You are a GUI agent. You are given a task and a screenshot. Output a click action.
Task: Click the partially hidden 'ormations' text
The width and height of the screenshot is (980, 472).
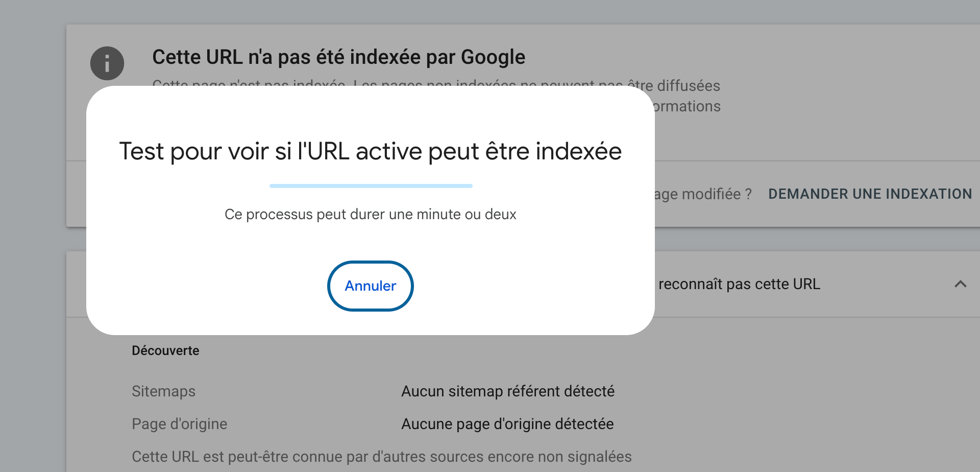687,106
